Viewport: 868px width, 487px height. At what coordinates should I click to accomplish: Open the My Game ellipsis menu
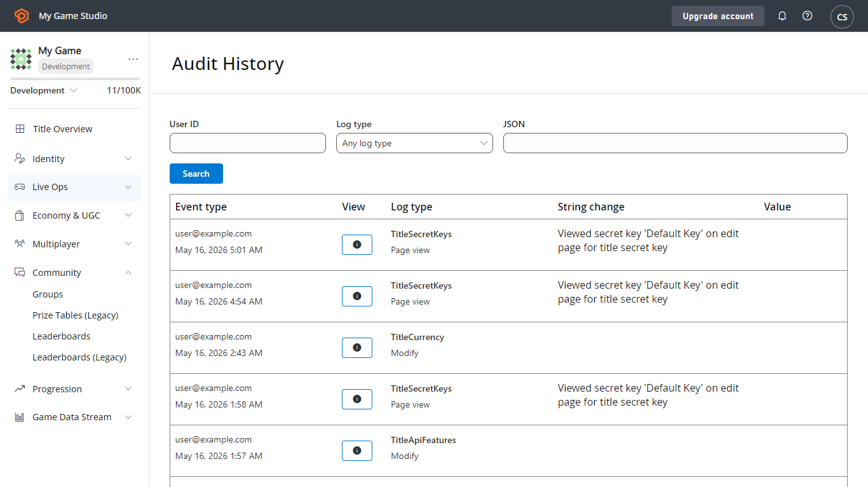[133, 59]
